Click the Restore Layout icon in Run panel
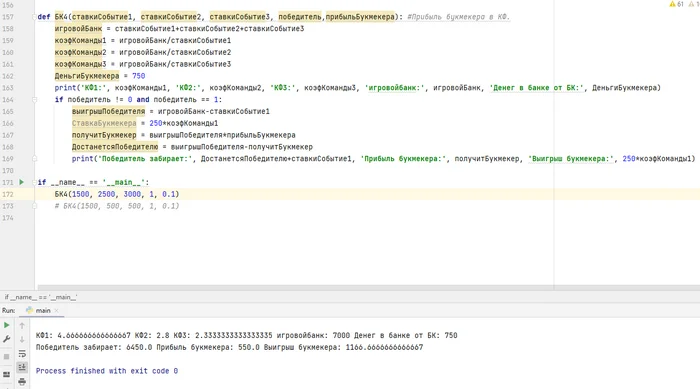Screen dimensions: 700x389 pos(7,374)
